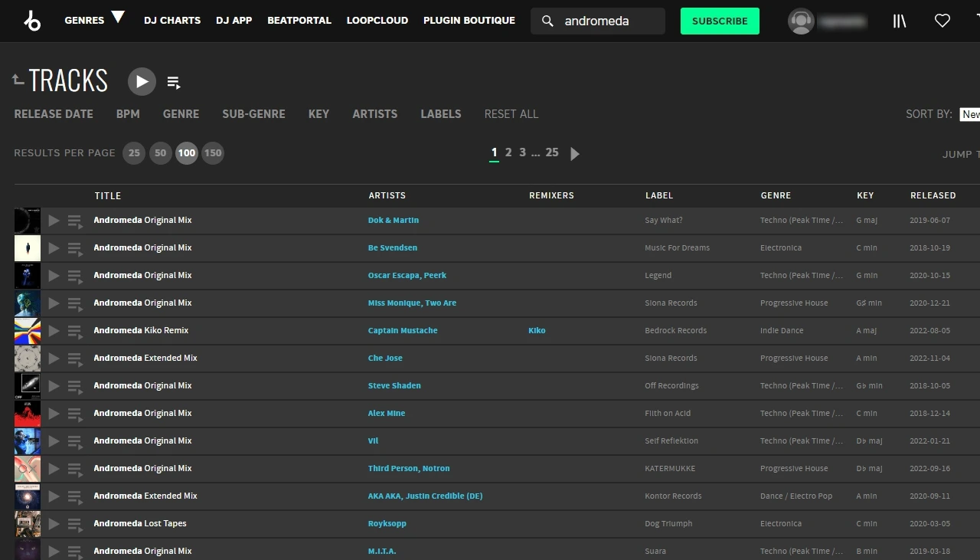
Task: Play the Andromeda Kiko Remix track
Action: [54, 331]
